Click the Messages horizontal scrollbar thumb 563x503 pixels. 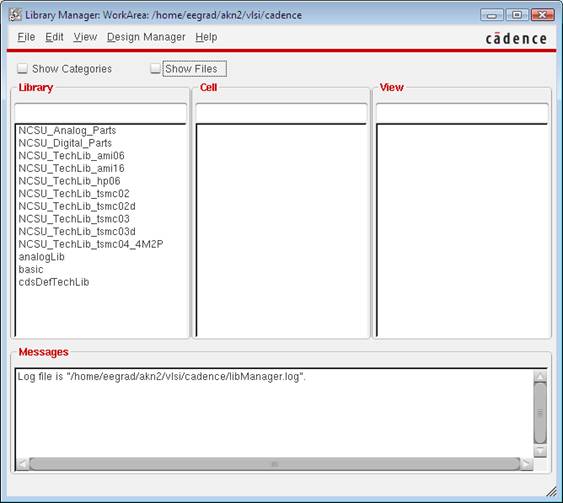(275, 464)
